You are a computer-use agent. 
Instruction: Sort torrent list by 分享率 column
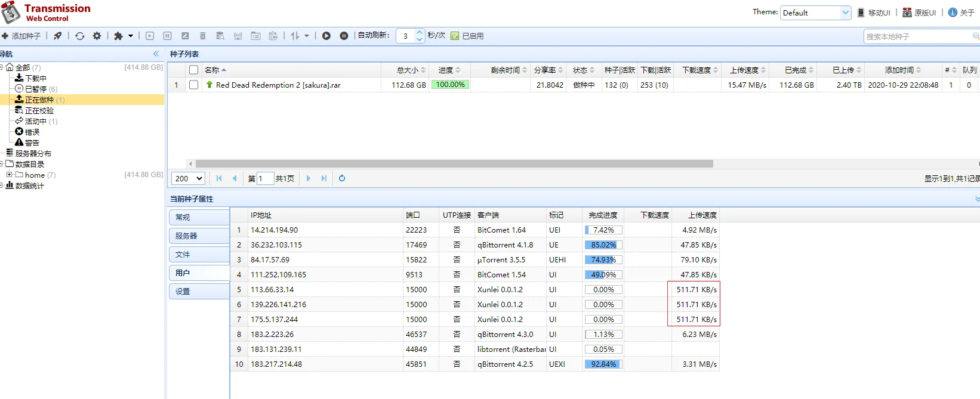click(x=548, y=70)
